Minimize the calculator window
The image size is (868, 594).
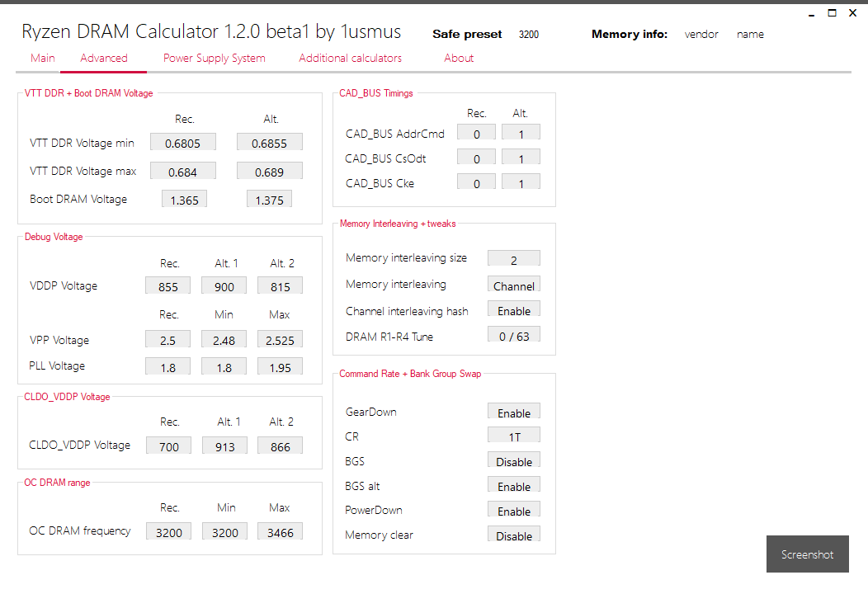(x=812, y=13)
